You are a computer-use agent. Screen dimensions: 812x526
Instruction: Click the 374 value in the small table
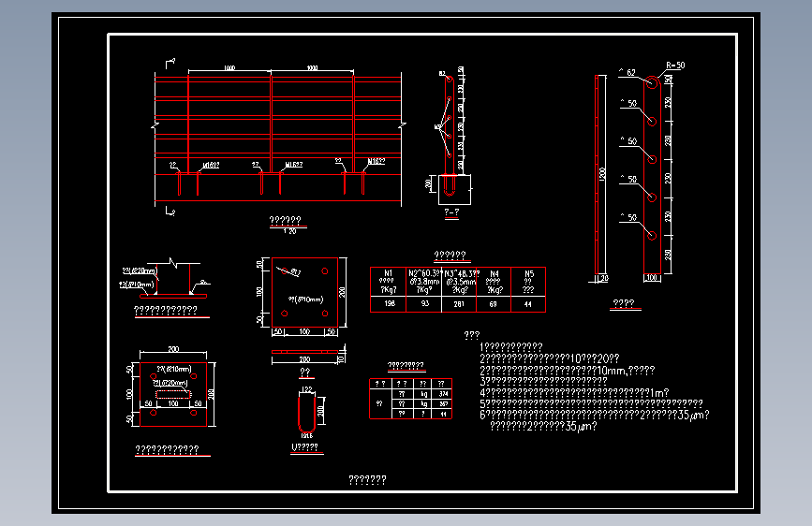tap(443, 394)
